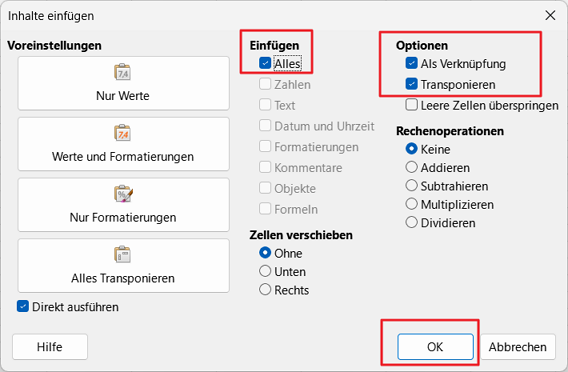Uncheck the Alles checkbox
This screenshot has height=372, width=568.
(x=265, y=63)
